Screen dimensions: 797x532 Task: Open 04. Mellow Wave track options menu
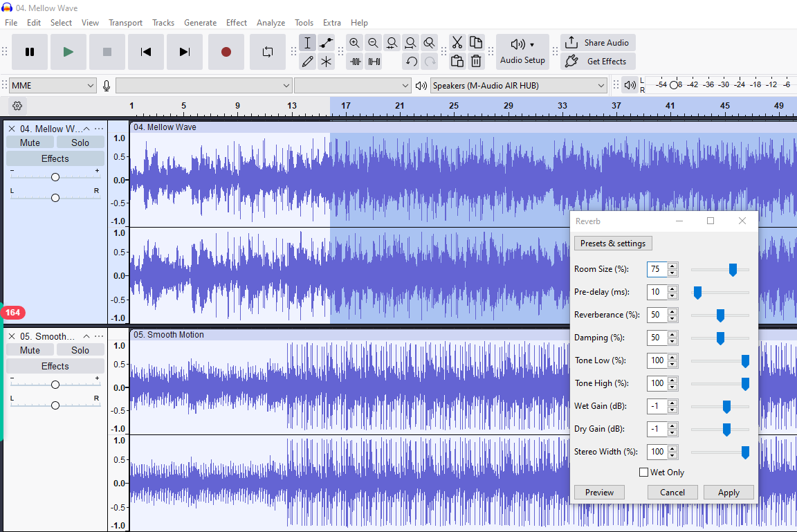[x=99, y=129]
